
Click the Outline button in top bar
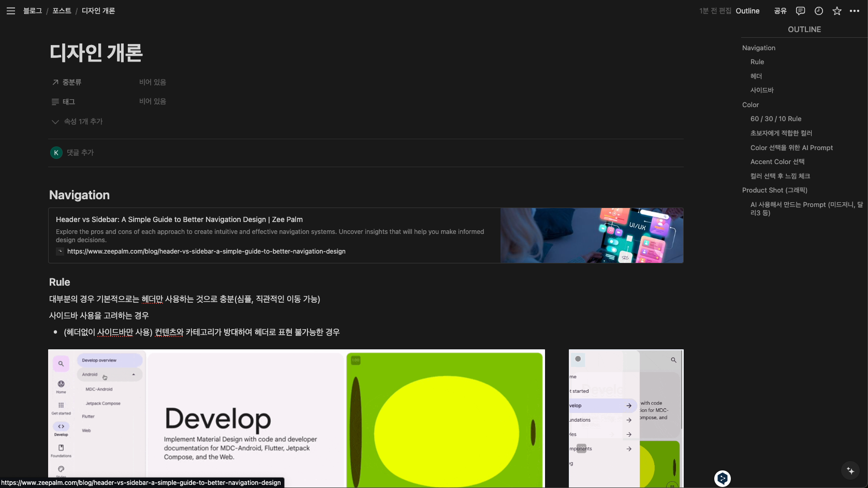(x=747, y=11)
